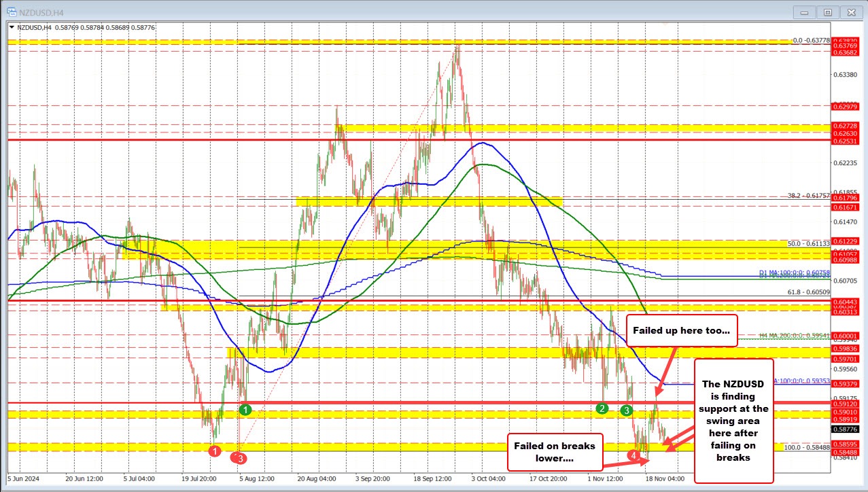This screenshot has height=492, width=868.
Task: Click red circled marker 1 near the July low
Action: 215,451
